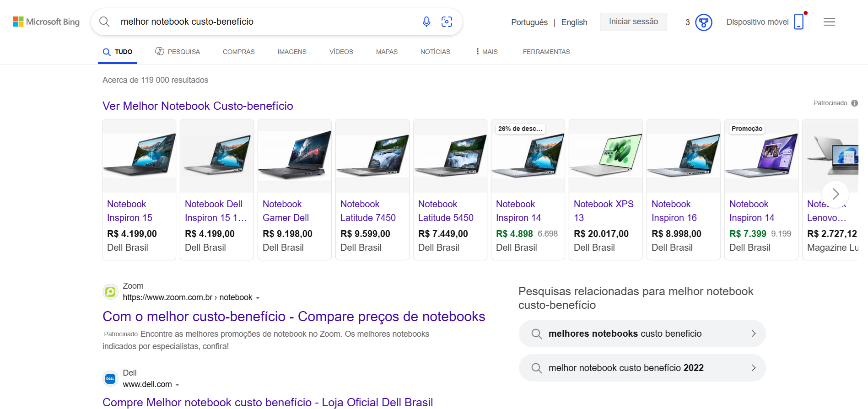
Task: Open Microsoft Rewards medal icon
Action: click(704, 22)
